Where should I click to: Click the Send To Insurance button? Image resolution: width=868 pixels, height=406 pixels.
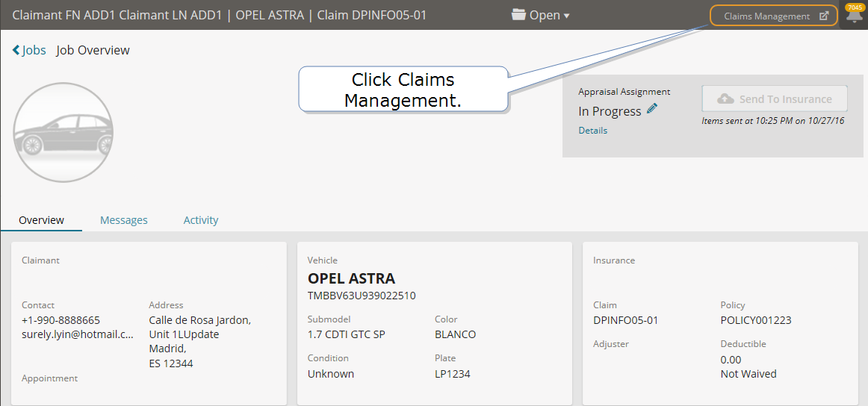tap(775, 99)
